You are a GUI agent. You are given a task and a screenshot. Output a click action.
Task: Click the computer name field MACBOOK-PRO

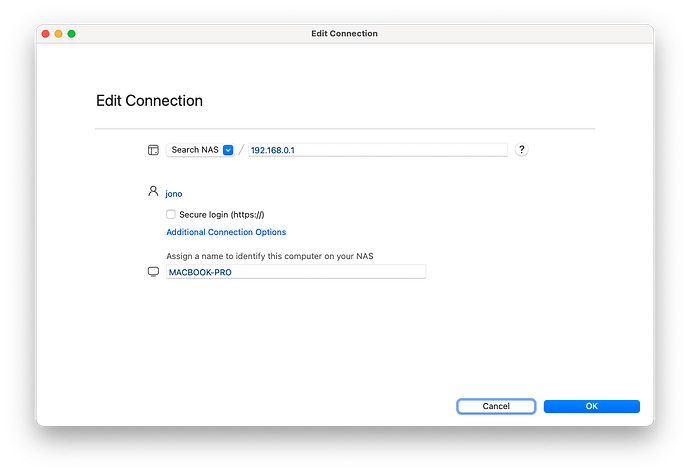296,272
